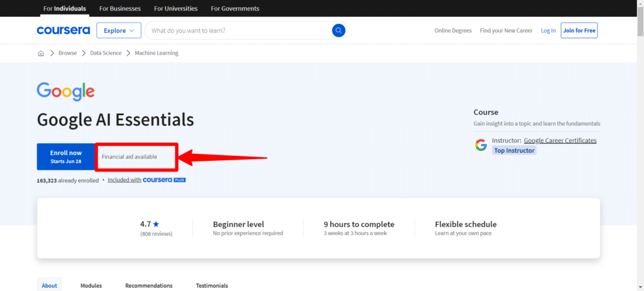Click '9 hours to complete' text
Image resolution: width=644 pixels, height=291 pixels.
point(359,224)
